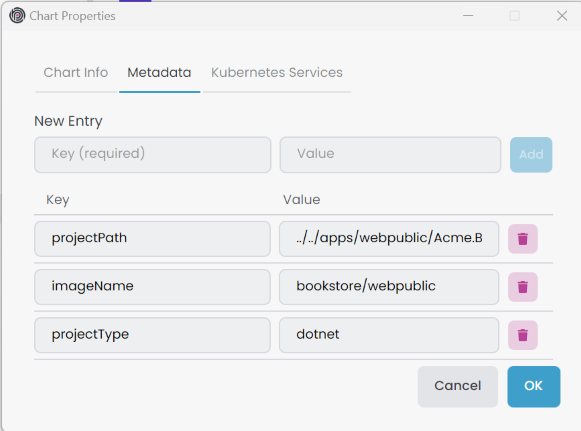
Task: Select the Metadata tab
Action: click(159, 73)
